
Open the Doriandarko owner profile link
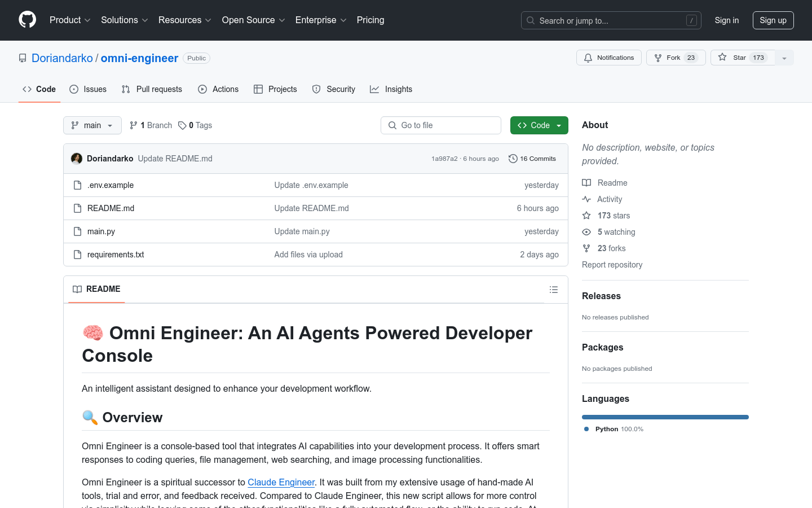(x=62, y=58)
